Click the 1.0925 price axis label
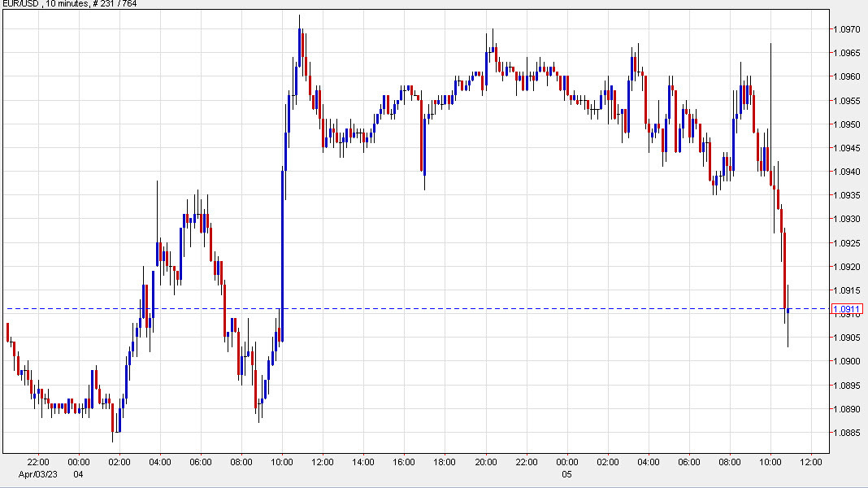 (846, 243)
